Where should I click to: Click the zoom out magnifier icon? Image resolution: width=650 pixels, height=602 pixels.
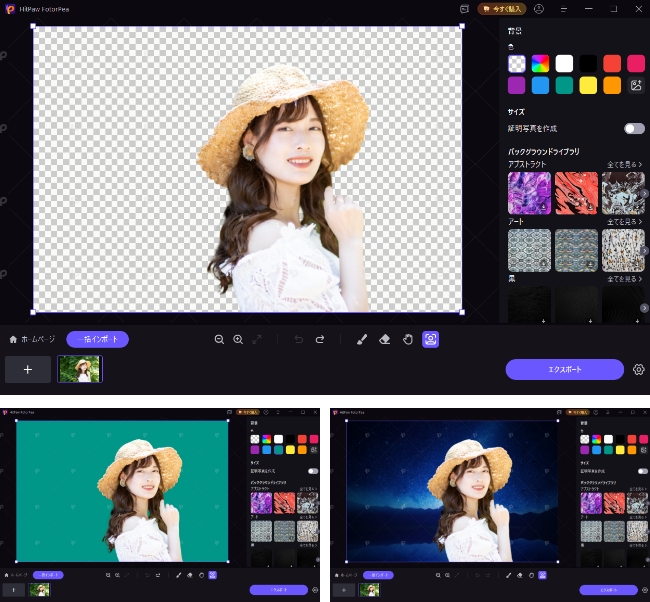pyautogui.click(x=219, y=340)
